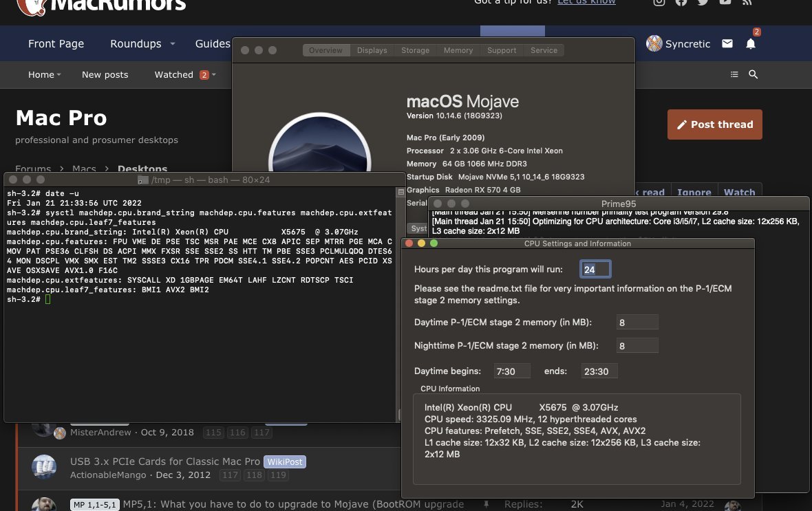Open the forum list icon in the toolbar
Image resolution: width=812 pixels, height=511 pixels.
click(x=734, y=74)
